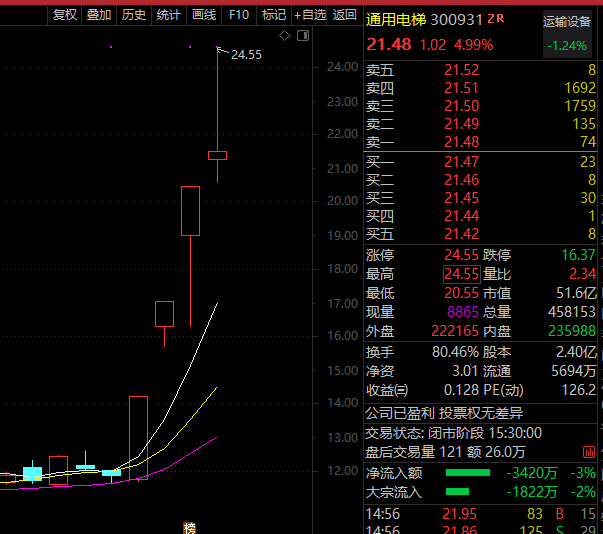
Task: Add stock via +自选 button
Action: [310, 15]
